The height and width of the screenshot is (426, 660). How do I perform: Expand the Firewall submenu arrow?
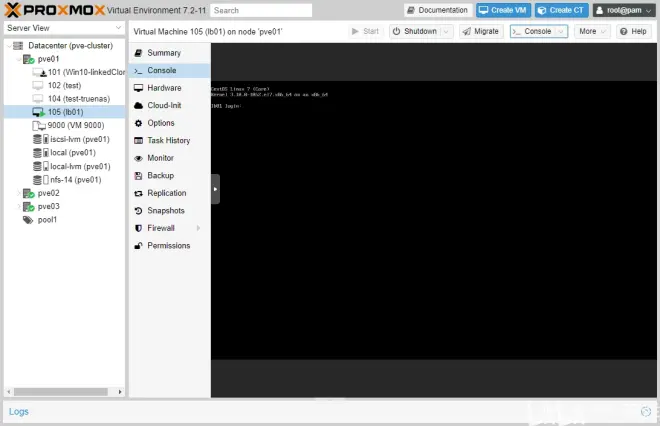pos(198,228)
